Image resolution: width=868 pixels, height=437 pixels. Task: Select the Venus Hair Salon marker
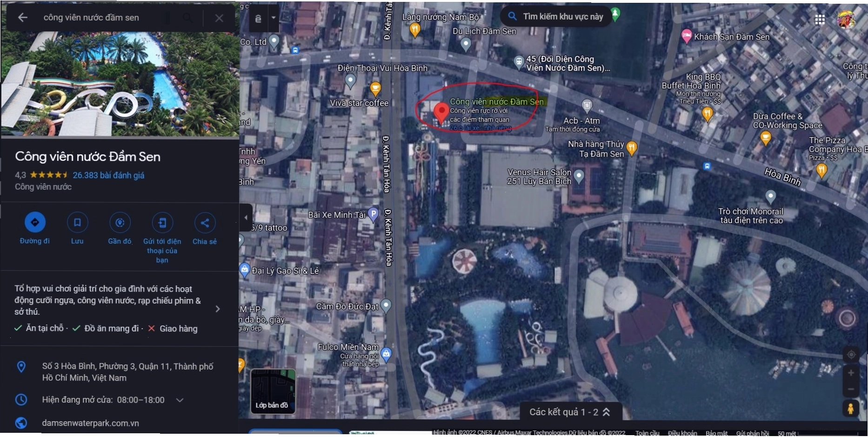point(579,177)
